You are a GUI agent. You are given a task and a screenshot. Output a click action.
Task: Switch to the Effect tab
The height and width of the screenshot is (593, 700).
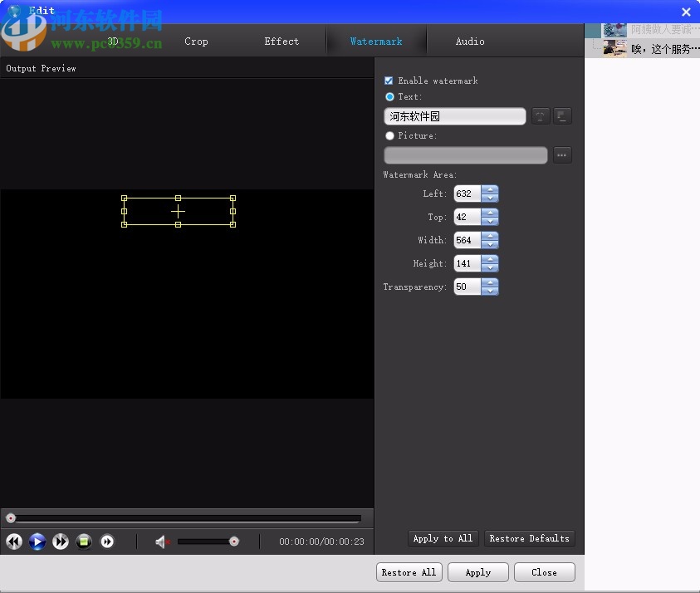click(x=281, y=41)
